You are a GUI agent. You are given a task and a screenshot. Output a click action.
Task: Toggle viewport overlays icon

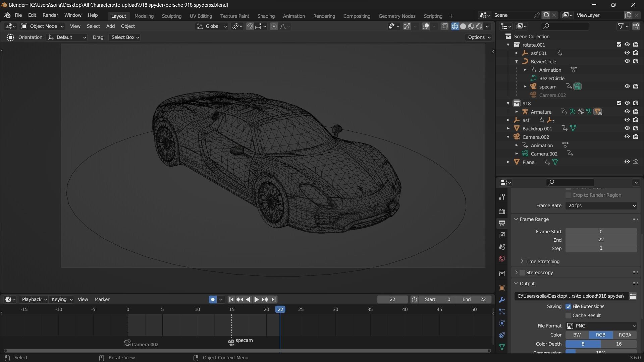[x=426, y=26]
